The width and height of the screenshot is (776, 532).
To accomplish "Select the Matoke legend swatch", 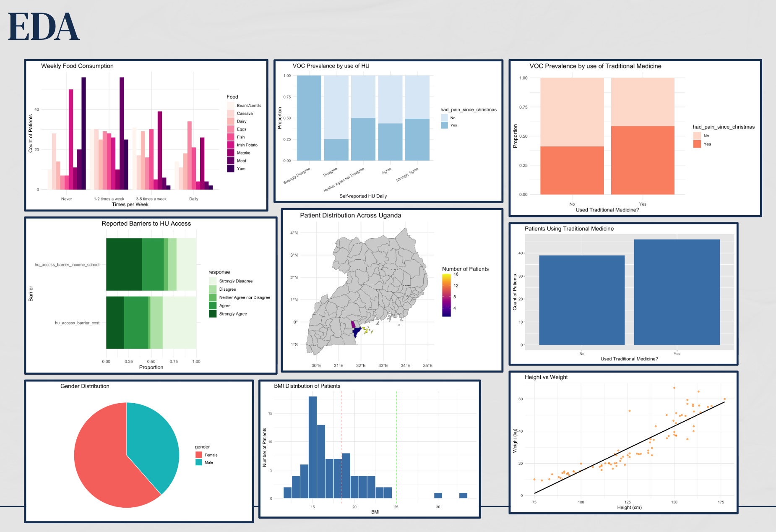I will pyautogui.click(x=230, y=153).
